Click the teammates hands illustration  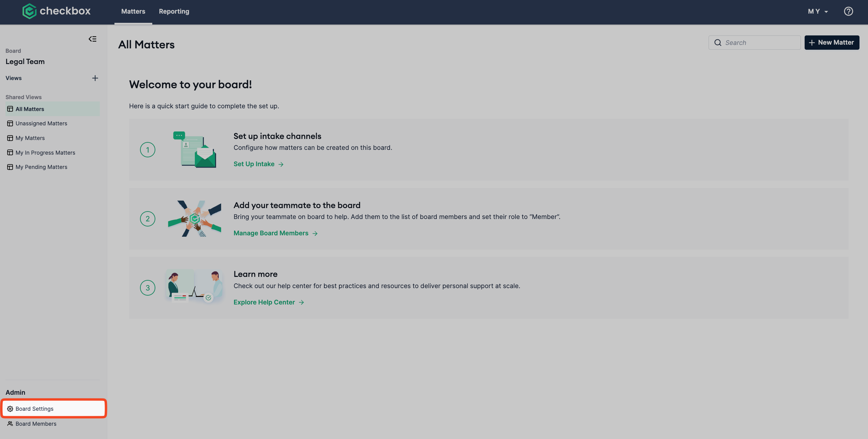pos(195,219)
